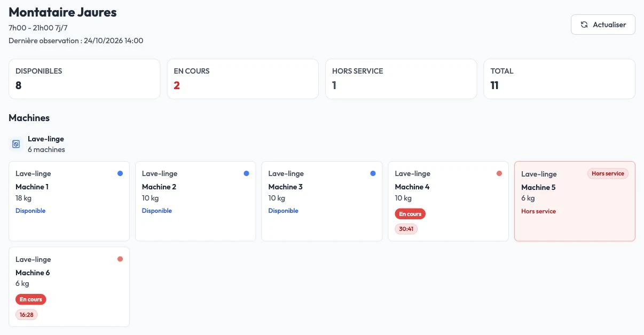Click the Machines section heading

29,118
